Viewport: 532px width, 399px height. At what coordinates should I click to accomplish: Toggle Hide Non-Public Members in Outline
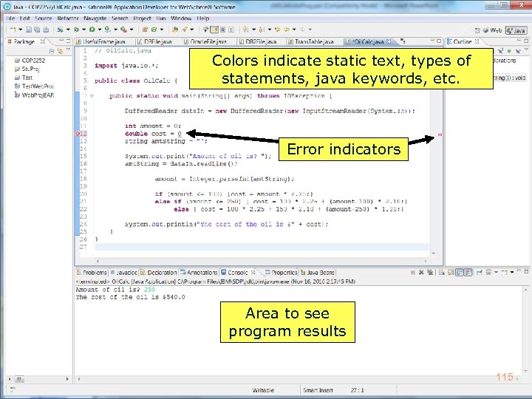(x=509, y=51)
